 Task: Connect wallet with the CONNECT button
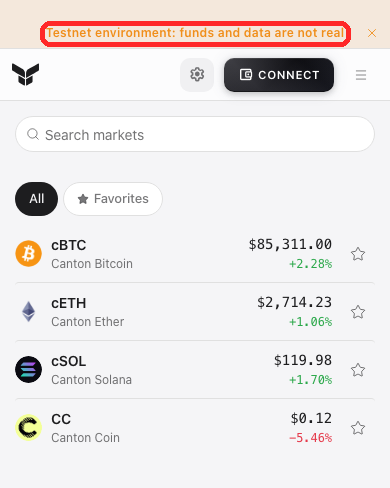tap(279, 75)
